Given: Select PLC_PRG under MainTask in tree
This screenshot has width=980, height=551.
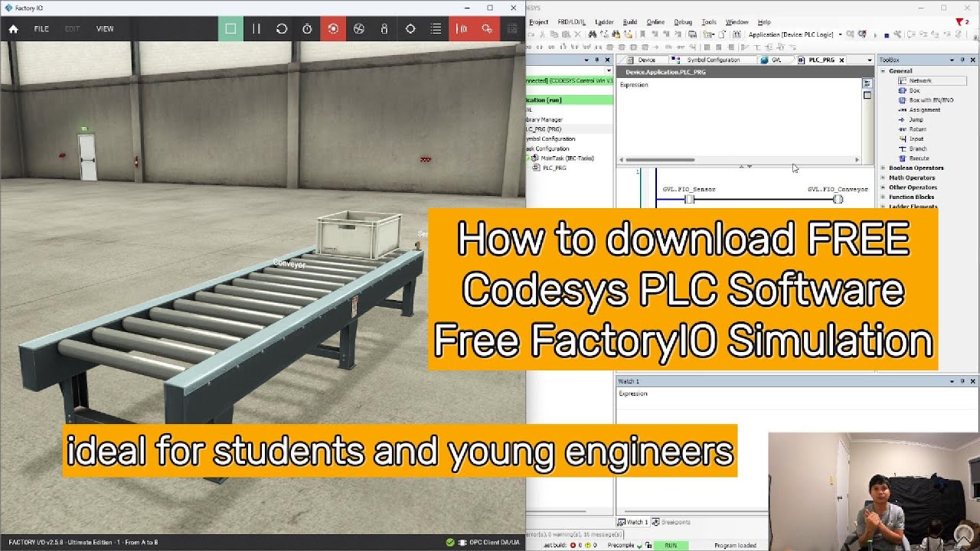Looking at the screenshot, I should (554, 168).
